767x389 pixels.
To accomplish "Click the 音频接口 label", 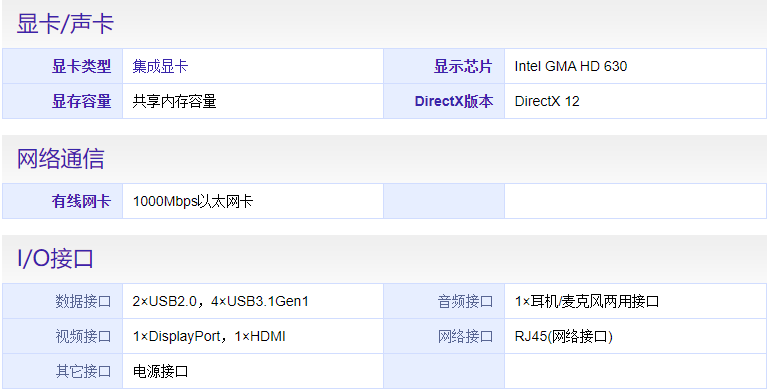I will 465,301.
